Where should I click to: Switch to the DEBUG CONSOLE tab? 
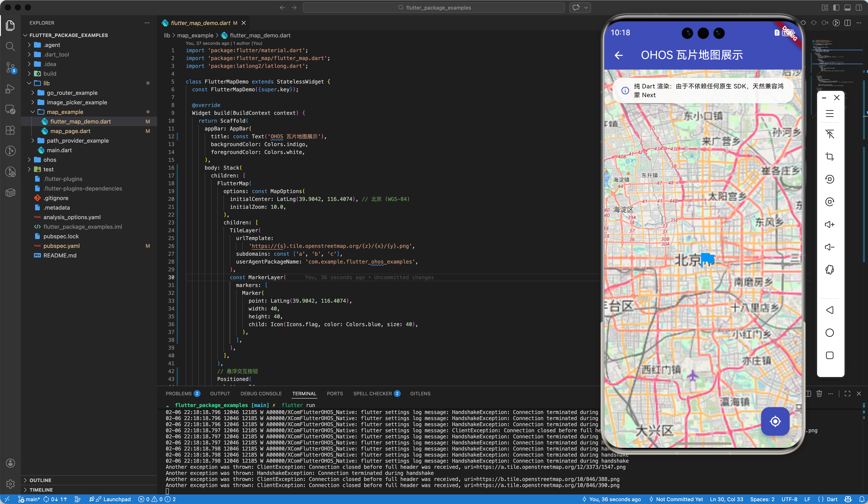tap(261, 394)
